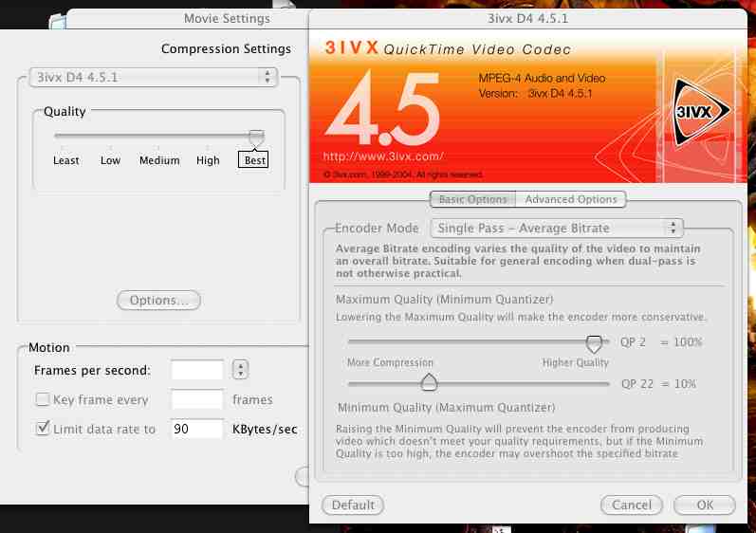Open the http://www.3ivx.com/ link
Screen dimensions: 756x533
383,156
